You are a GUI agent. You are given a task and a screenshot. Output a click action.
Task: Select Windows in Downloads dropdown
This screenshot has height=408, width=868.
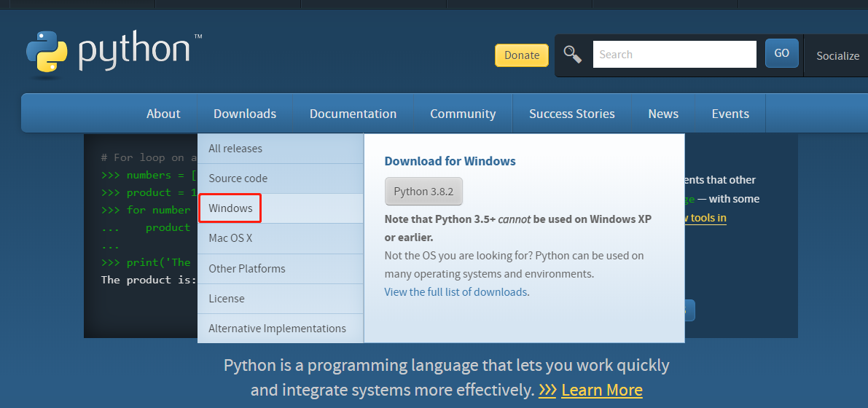pyautogui.click(x=280, y=208)
